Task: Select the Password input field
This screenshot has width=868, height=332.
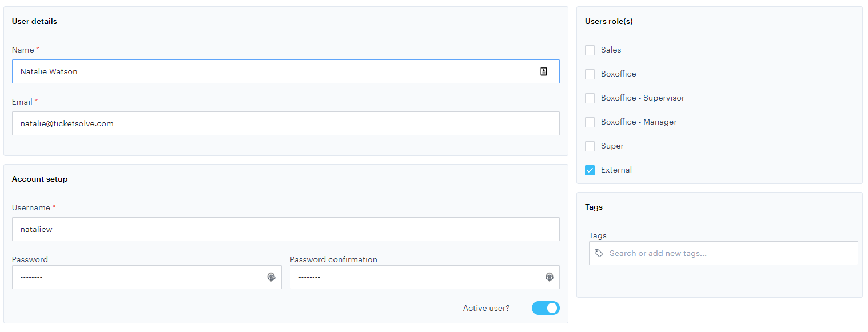Action: pyautogui.click(x=132, y=277)
